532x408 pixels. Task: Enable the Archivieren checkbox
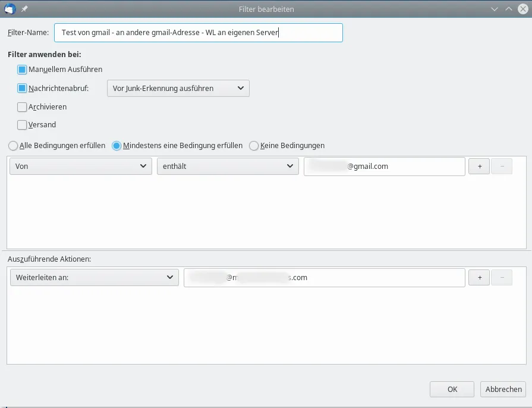pyautogui.click(x=22, y=107)
